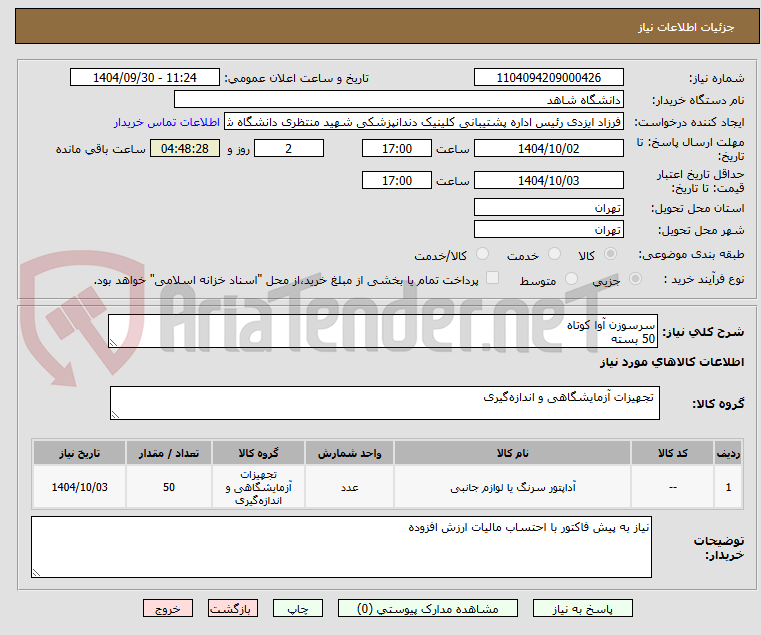This screenshot has width=761, height=635.
Task: Click the اطلاعات کالاهای مورد نیاز heading
Action: (x=672, y=362)
